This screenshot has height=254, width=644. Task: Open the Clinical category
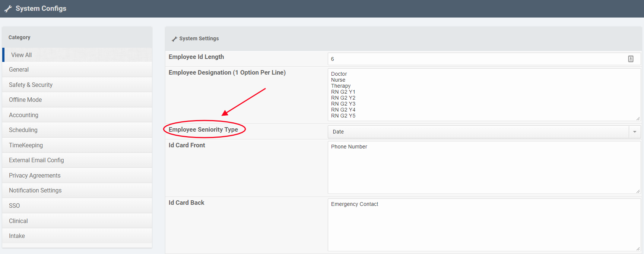(18, 221)
